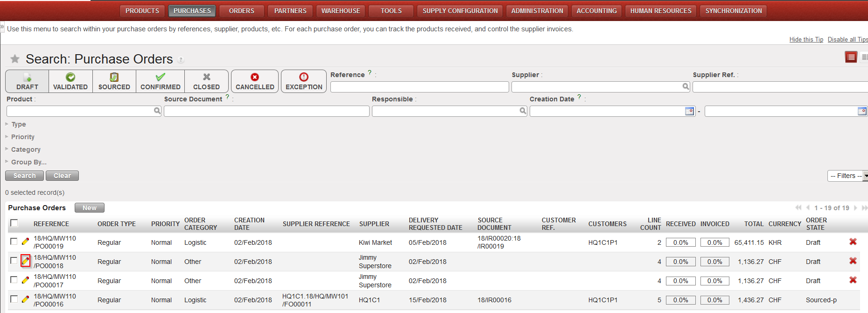Go to next page arrow in pager
Image resolution: width=868 pixels, height=313 pixels.
coord(855,208)
